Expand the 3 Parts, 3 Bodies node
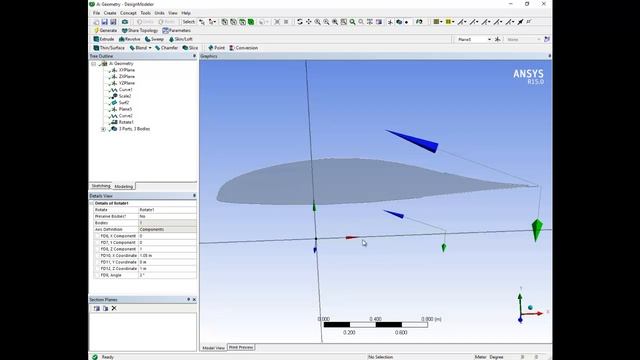The height and width of the screenshot is (360, 640). 103,129
